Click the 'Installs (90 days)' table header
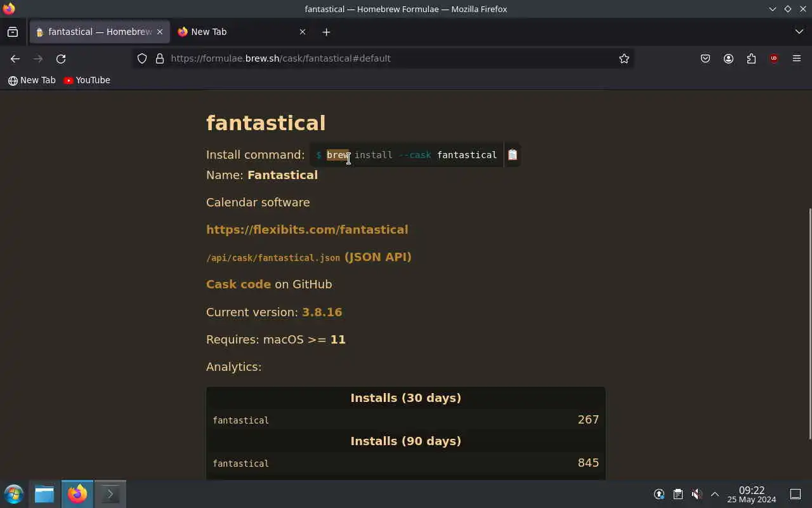The image size is (812, 508). click(406, 441)
